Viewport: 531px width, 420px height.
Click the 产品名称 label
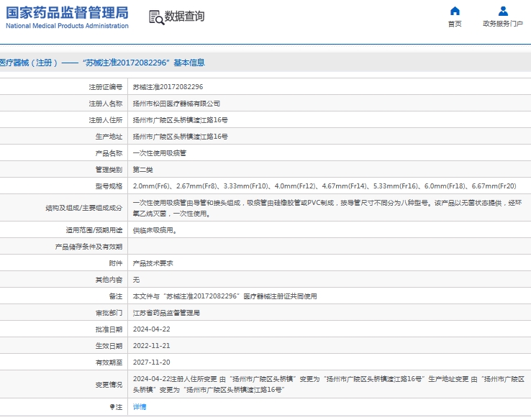[109, 153]
